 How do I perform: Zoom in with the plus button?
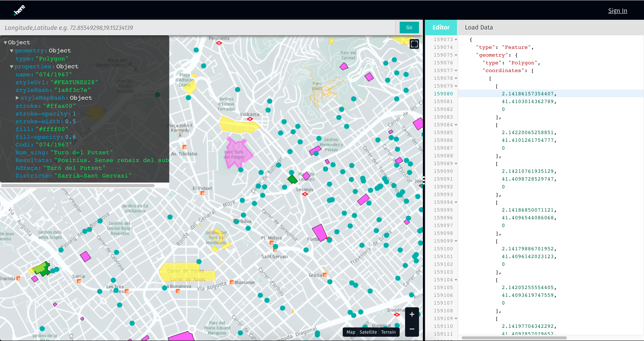pyautogui.click(x=412, y=314)
